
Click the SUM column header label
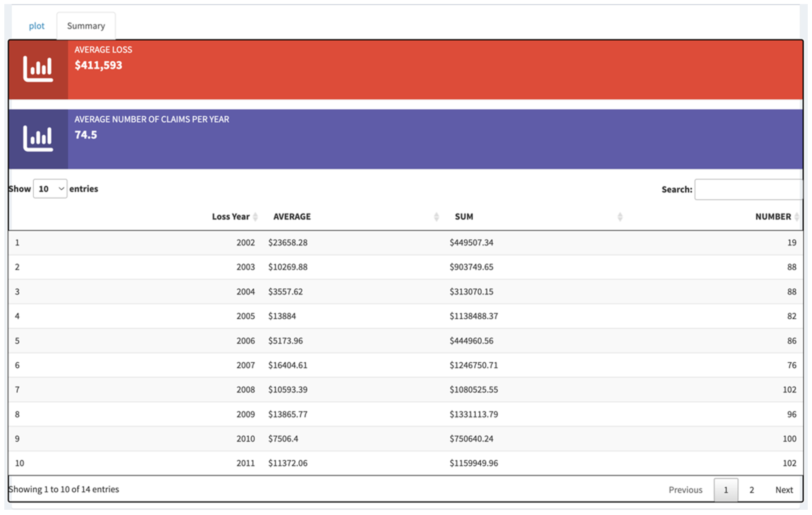pos(464,217)
